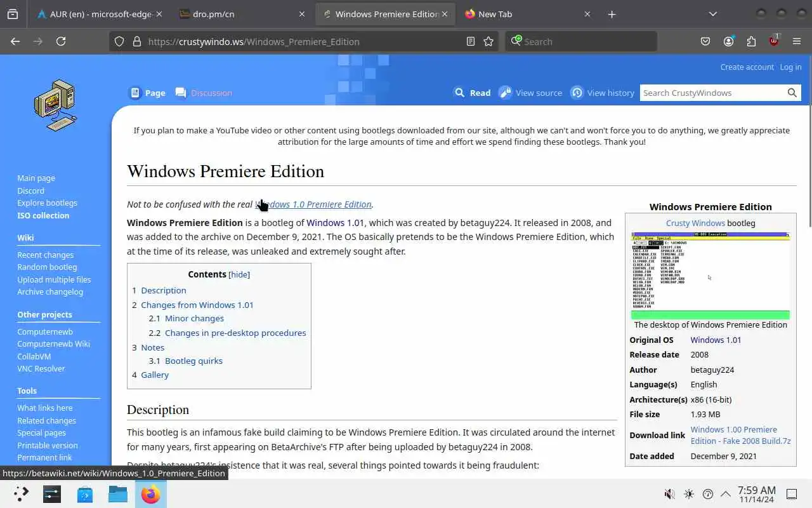
Task: Open Firefox View icon left of tabs
Action: pyautogui.click(x=13, y=14)
